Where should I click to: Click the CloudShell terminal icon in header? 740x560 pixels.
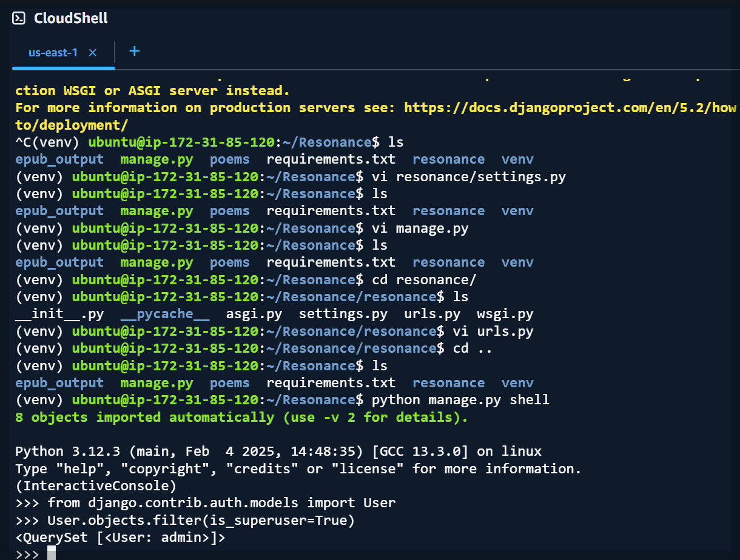[x=19, y=18]
